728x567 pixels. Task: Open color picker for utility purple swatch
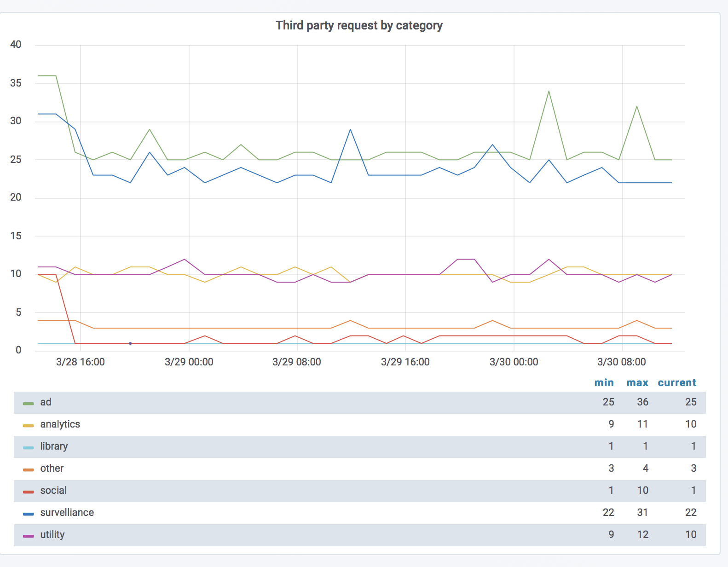(29, 536)
